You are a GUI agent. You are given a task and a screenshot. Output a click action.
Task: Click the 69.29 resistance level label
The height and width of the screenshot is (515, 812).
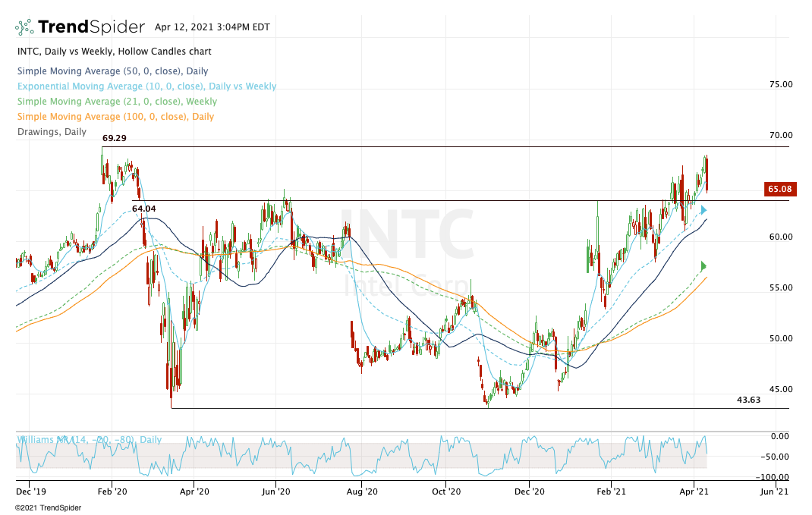115,138
